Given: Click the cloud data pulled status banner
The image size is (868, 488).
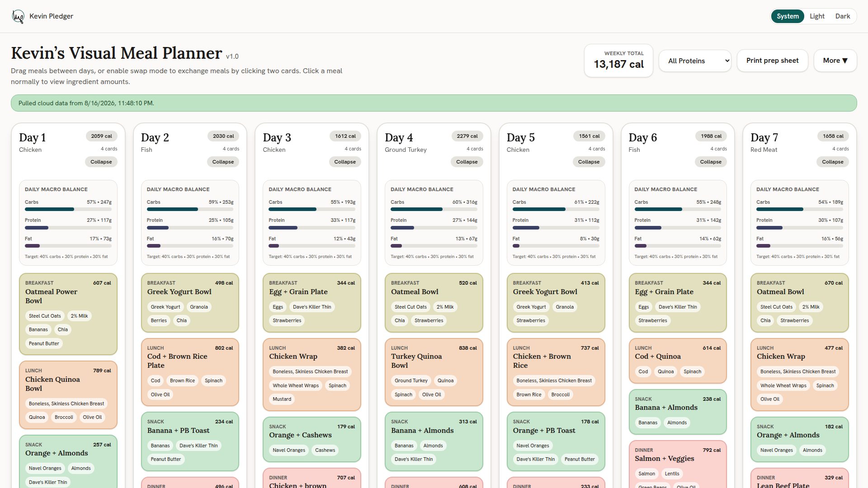Looking at the screenshot, I should click(x=434, y=103).
